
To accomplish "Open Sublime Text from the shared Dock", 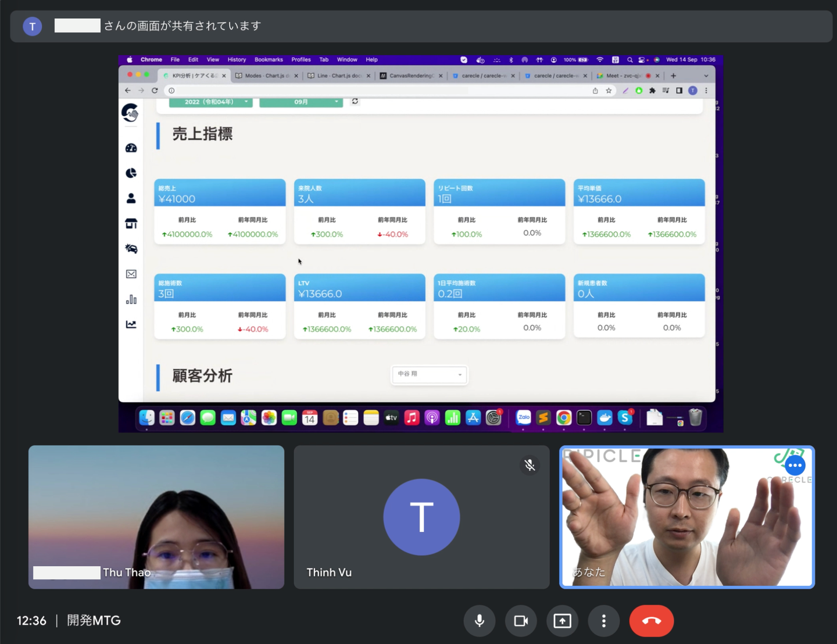I will (543, 417).
